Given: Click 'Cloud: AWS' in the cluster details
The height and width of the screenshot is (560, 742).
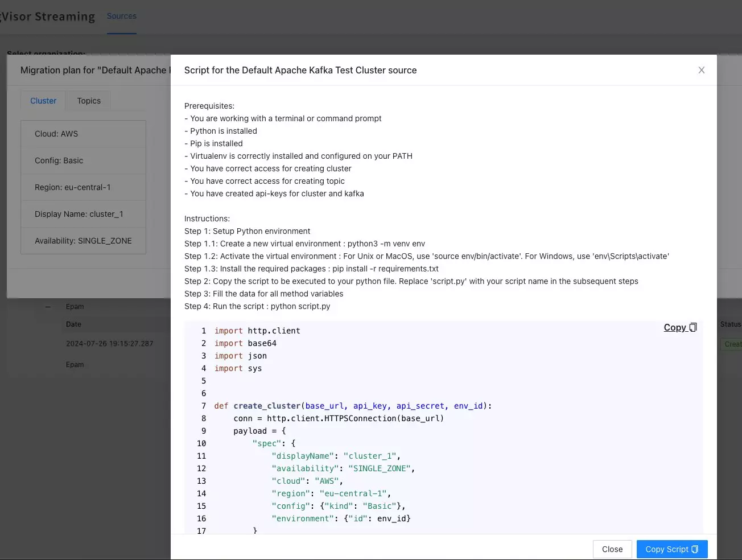Looking at the screenshot, I should point(56,134).
